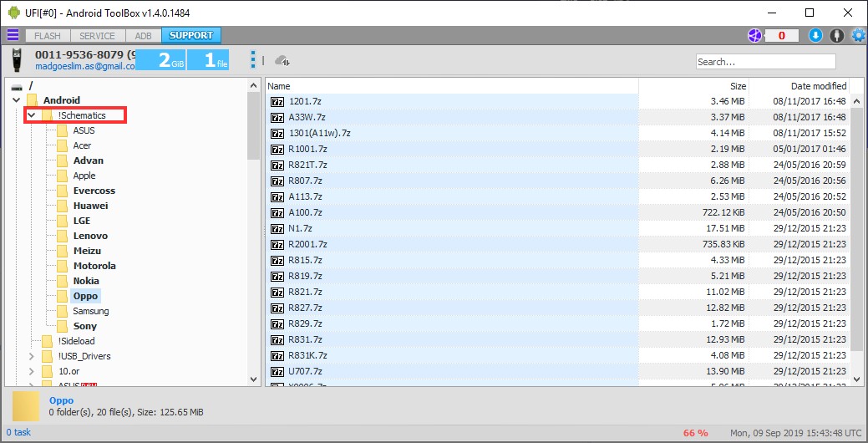Viewport: 868px width, 443px height.
Task: Focus the Search input field
Action: click(x=765, y=62)
